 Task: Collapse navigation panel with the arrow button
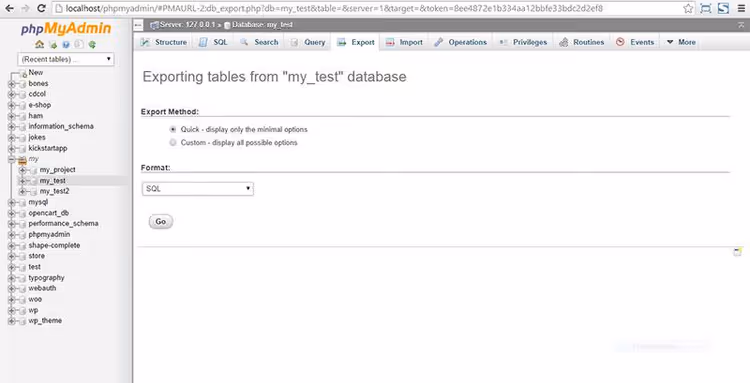click(x=138, y=25)
